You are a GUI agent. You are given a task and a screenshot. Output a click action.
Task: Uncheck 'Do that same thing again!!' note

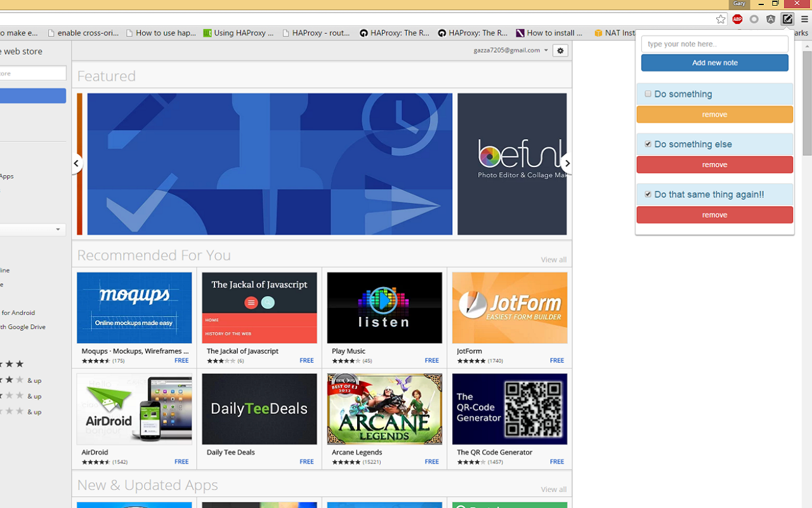[x=648, y=194]
